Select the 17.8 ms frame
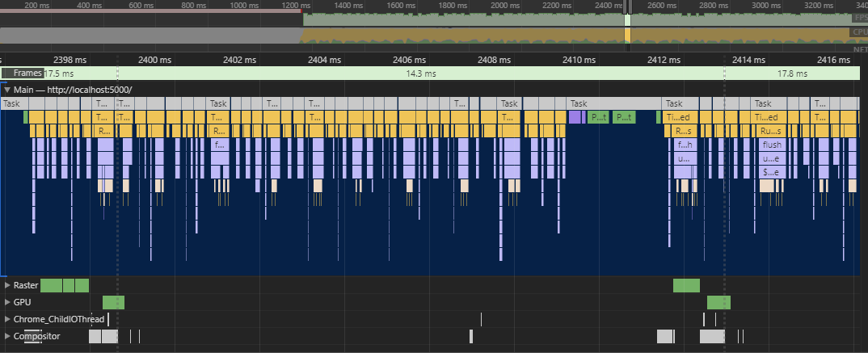868x353 pixels. pos(790,74)
